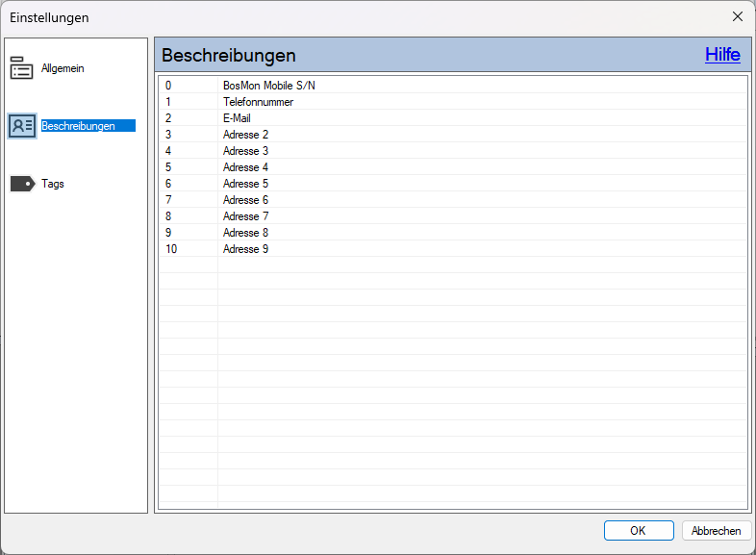Select the BosMon Mobile S/N row

pos(453,86)
